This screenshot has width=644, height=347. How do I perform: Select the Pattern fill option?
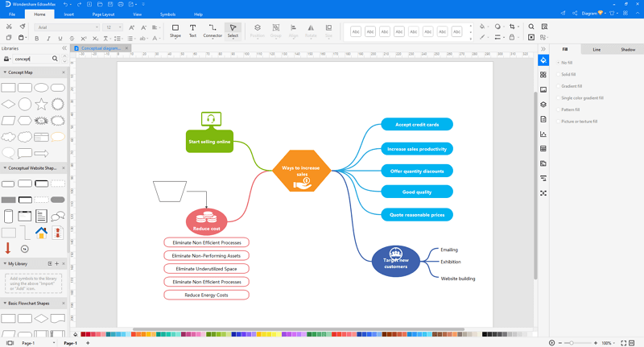click(570, 109)
